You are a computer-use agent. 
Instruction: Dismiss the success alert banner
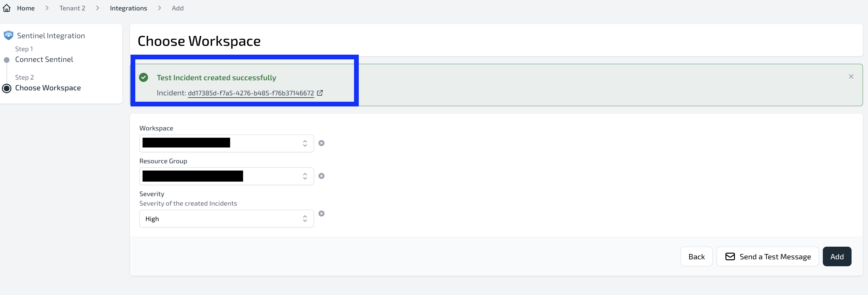(851, 77)
